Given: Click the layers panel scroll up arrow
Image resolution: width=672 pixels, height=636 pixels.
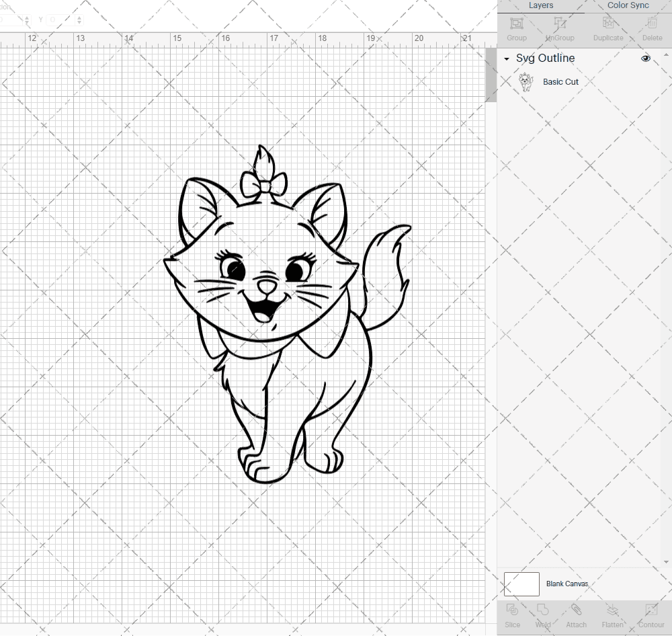Looking at the screenshot, I should (665, 55).
